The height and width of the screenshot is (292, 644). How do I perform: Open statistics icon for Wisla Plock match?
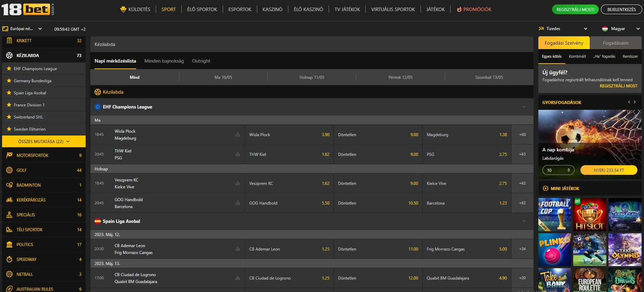coord(238,135)
